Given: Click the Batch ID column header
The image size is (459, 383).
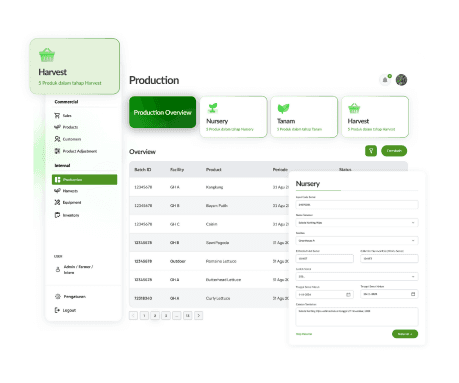Looking at the screenshot, I should [143, 170].
